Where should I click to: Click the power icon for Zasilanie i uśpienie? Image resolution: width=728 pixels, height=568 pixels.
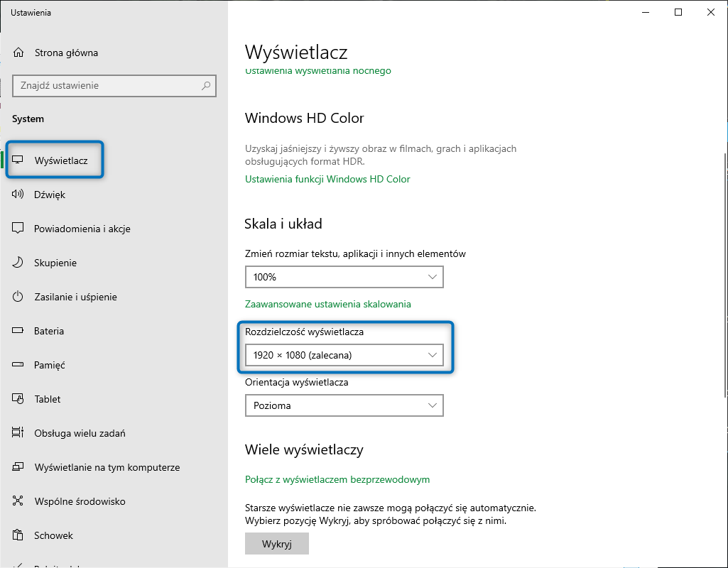tap(19, 297)
